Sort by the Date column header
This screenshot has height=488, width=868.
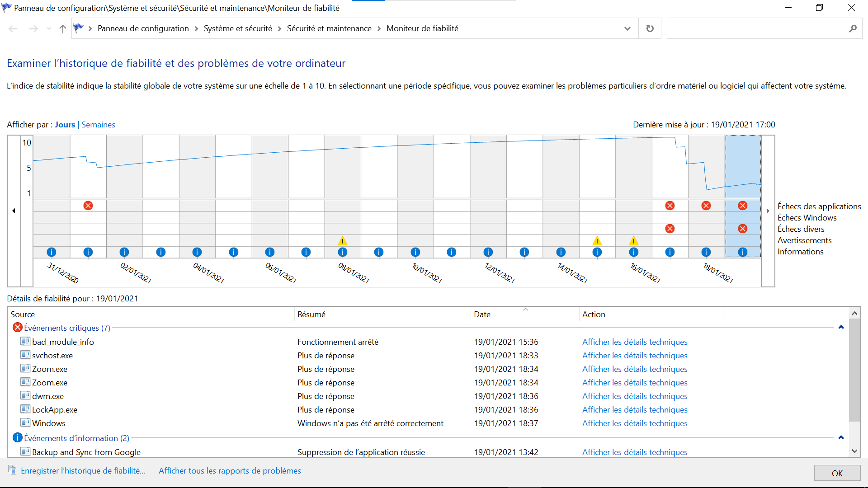click(525, 314)
